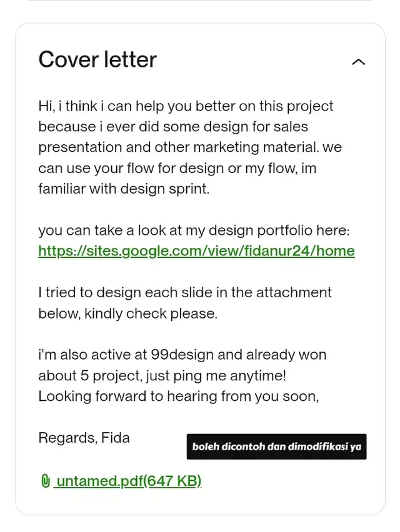
Task: Collapse the Cover letter section chevron
Action: pos(358,62)
